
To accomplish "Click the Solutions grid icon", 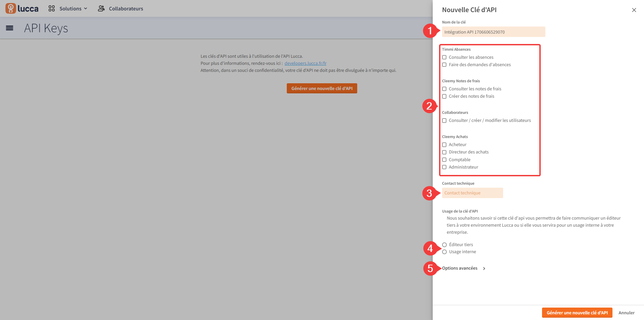I will 52,8.
